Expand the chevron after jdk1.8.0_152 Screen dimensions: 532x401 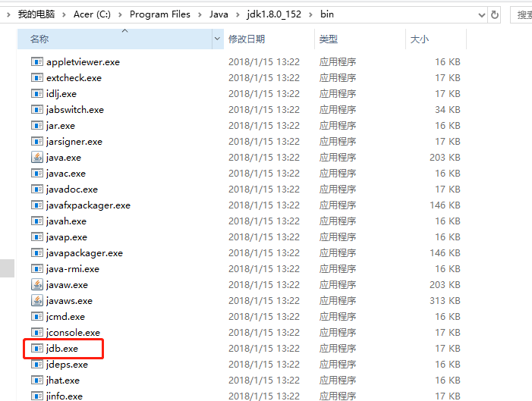tap(310, 14)
